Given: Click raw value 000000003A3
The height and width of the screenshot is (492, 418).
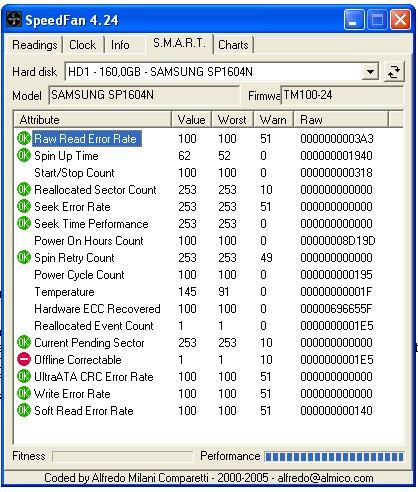Looking at the screenshot, I should pos(337,138).
